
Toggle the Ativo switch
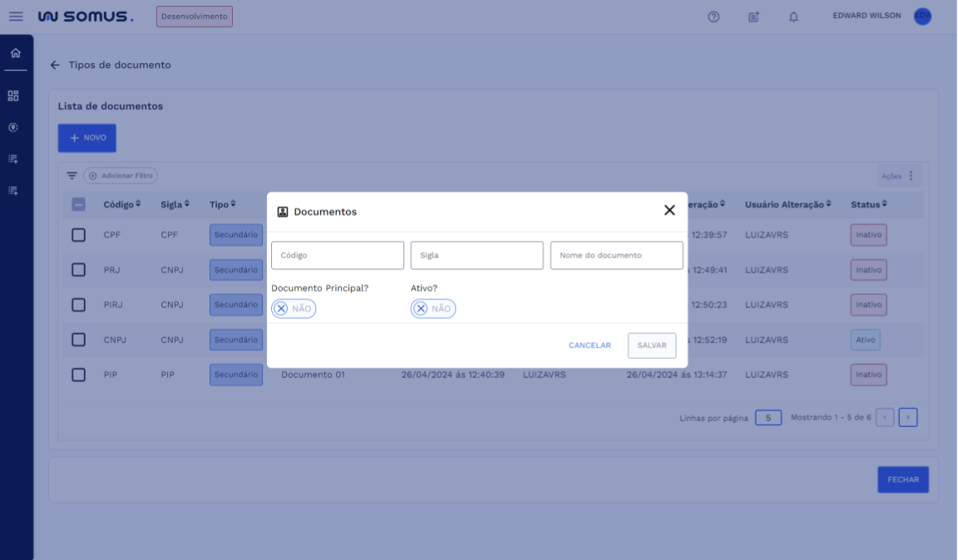click(x=432, y=309)
